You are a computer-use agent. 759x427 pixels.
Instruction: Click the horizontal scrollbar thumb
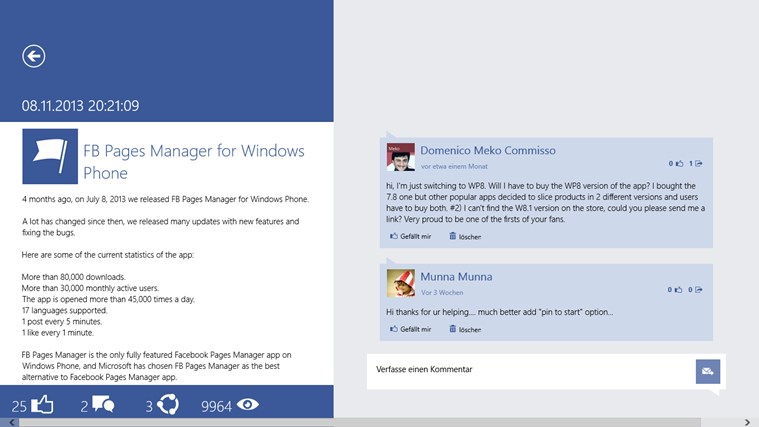click(360, 423)
